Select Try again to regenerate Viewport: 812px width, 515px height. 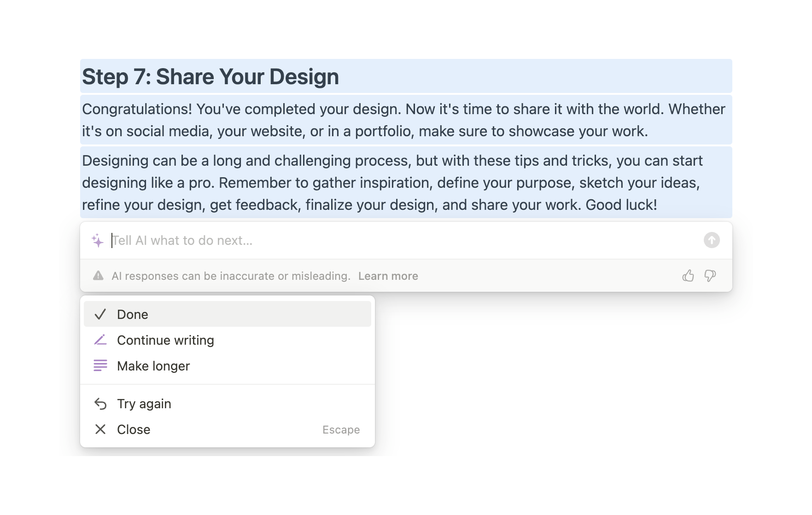(x=144, y=404)
